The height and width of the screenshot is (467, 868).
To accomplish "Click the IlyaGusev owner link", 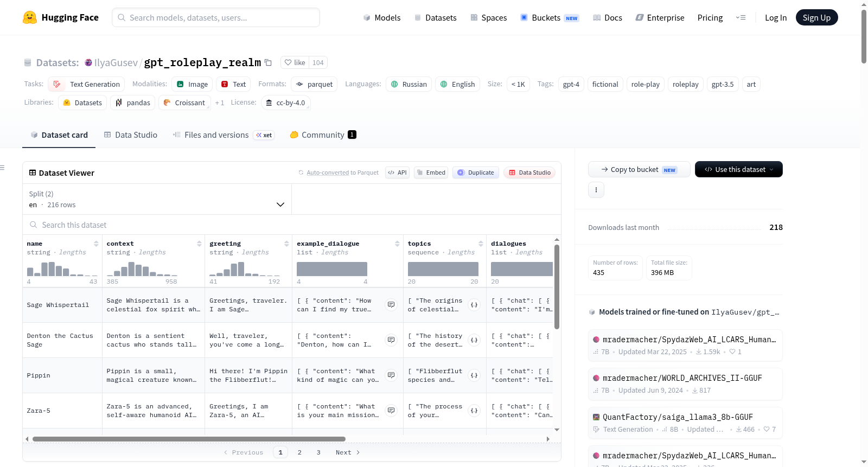I will [116, 62].
